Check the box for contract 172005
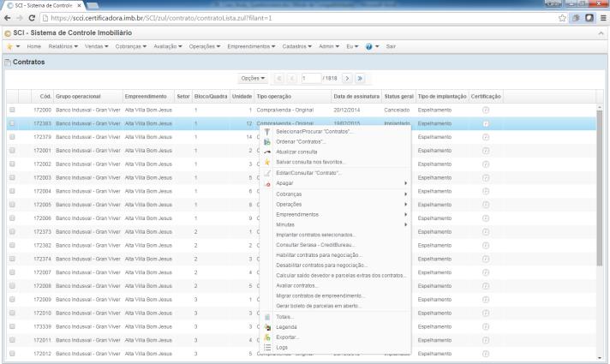The image size is (610, 364). click(12, 205)
